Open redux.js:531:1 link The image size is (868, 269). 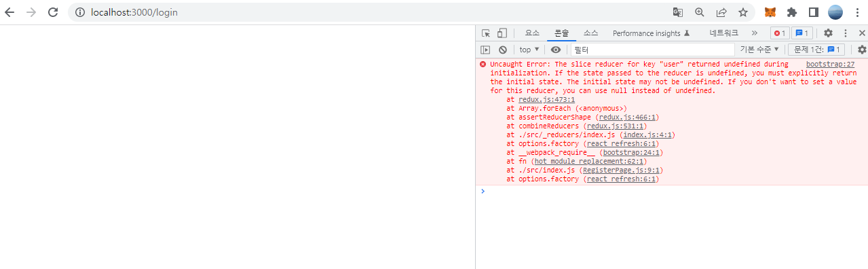coord(615,126)
